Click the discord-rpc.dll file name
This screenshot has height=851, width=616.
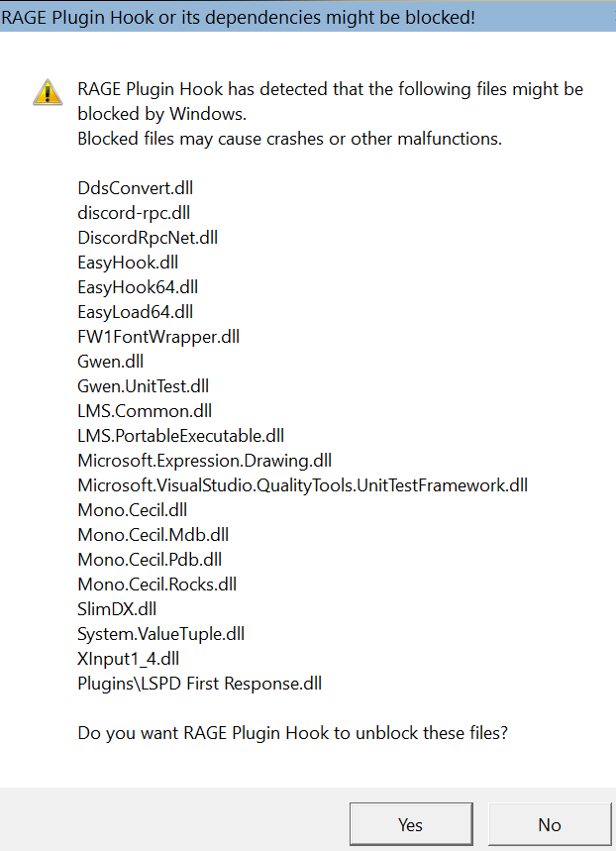click(134, 213)
